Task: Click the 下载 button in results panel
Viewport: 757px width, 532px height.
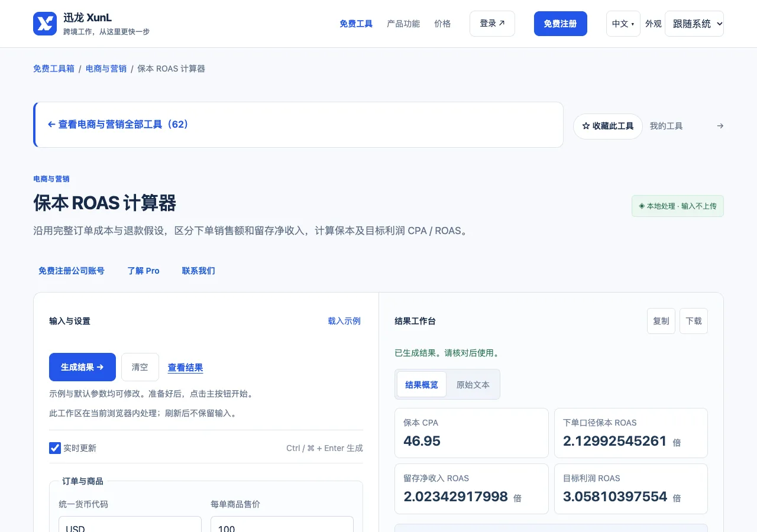Action: (x=694, y=321)
